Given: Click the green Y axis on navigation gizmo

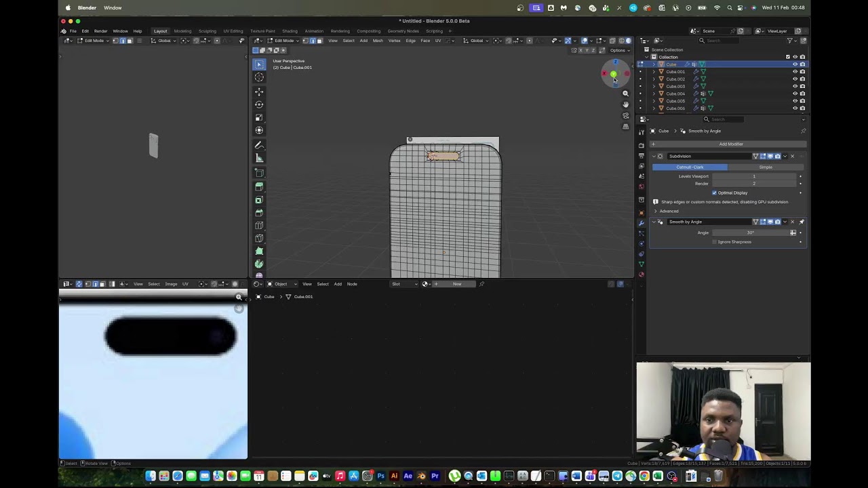Looking at the screenshot, I should click(614, 74).
